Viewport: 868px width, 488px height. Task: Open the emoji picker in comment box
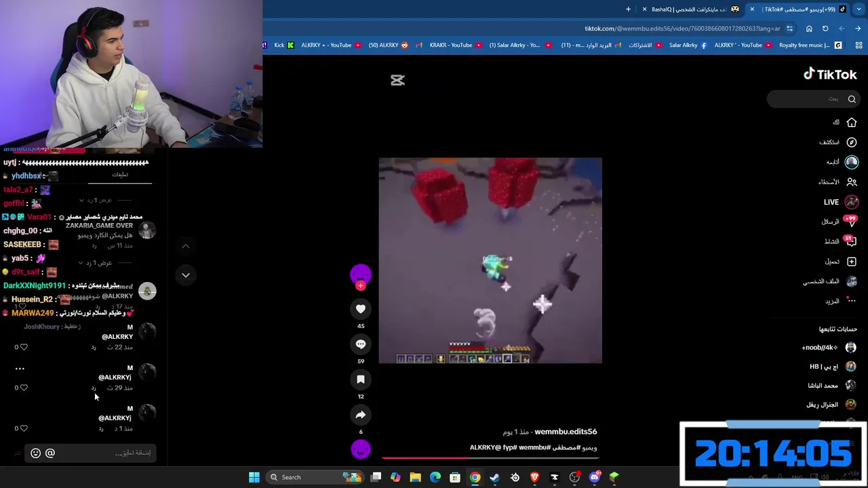click(x=36, y=453)
